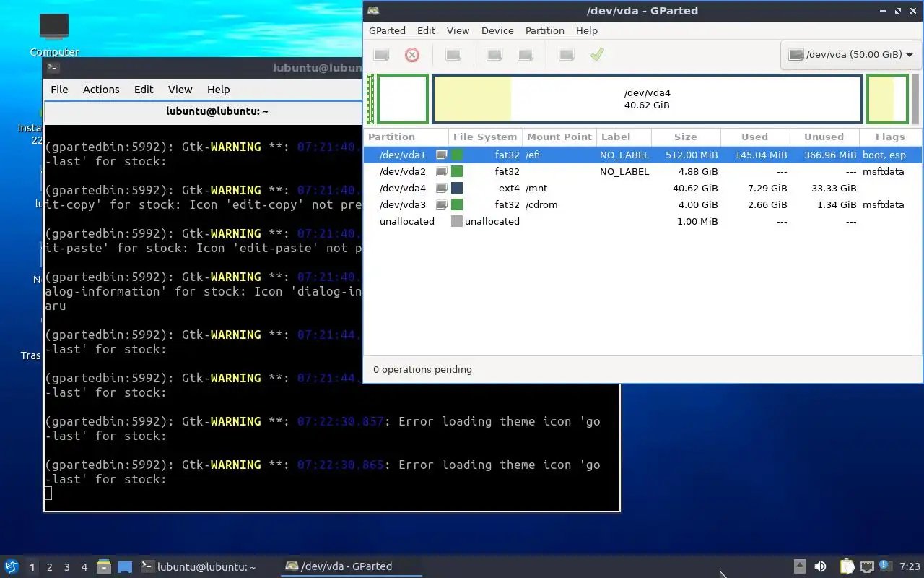
Task: Open the Device menu in GParted
Action: tap(497, 30)
